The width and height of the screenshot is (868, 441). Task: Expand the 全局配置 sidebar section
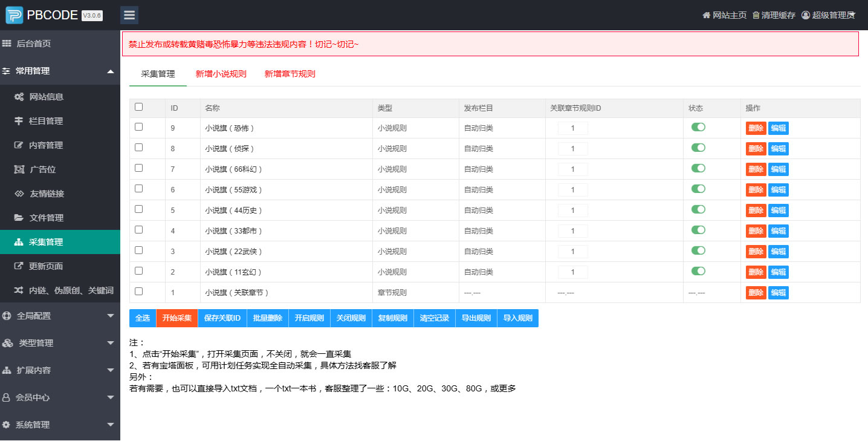coord(110,316)
